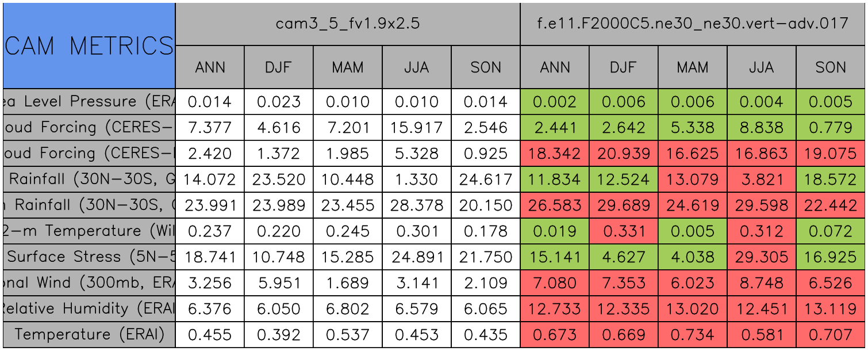Image resolution: width=868 pixels, height=351 pixels.
Task: Click the red cell showing 13.119
Action: pyautogui.click(x=831, y=309)
